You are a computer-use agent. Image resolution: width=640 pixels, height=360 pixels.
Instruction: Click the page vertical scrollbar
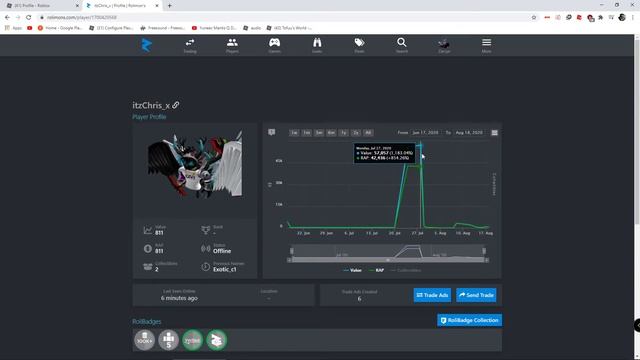(637, 131)
